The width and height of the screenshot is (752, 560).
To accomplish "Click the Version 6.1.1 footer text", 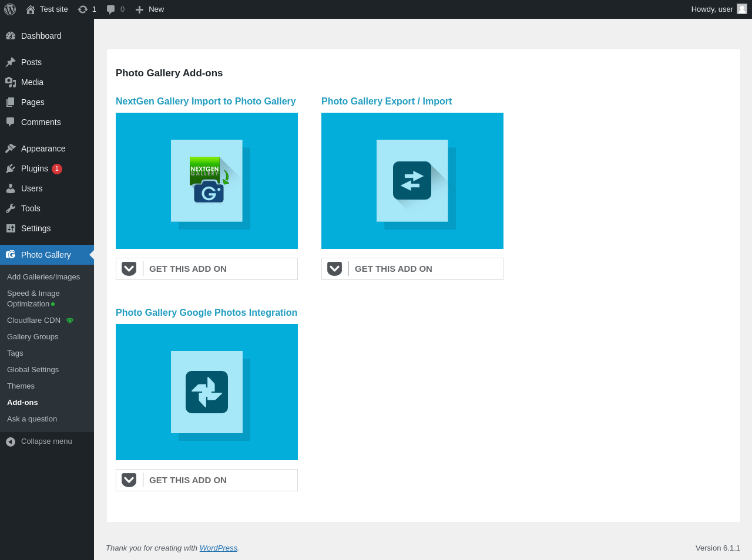I will pos(718,548).
